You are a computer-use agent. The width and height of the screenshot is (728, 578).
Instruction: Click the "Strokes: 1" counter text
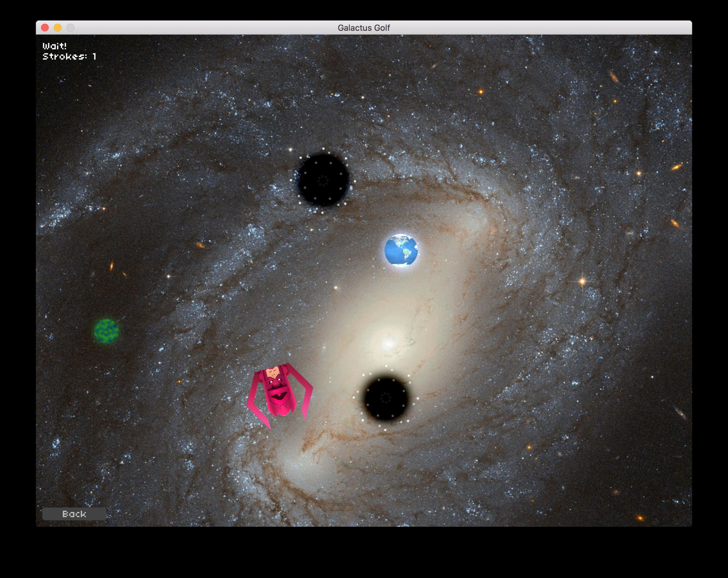(69, 57)
